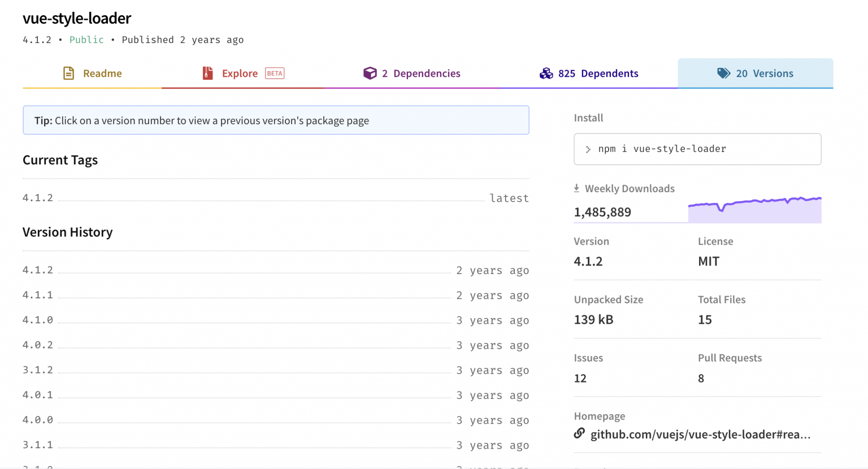868x469 pixels.
Task: Click the weekly downloads trend chart
Action: (x=754, y=209)
